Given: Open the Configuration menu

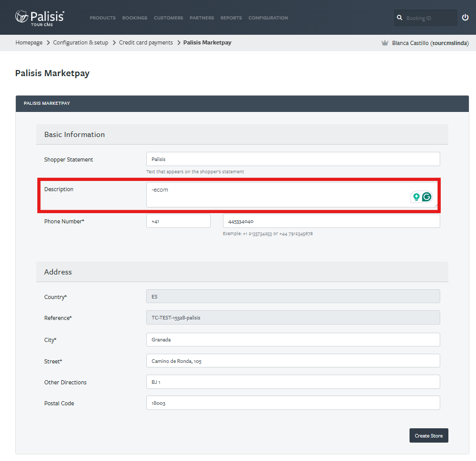Looking at the screenshot, I should tap(268, 18).
